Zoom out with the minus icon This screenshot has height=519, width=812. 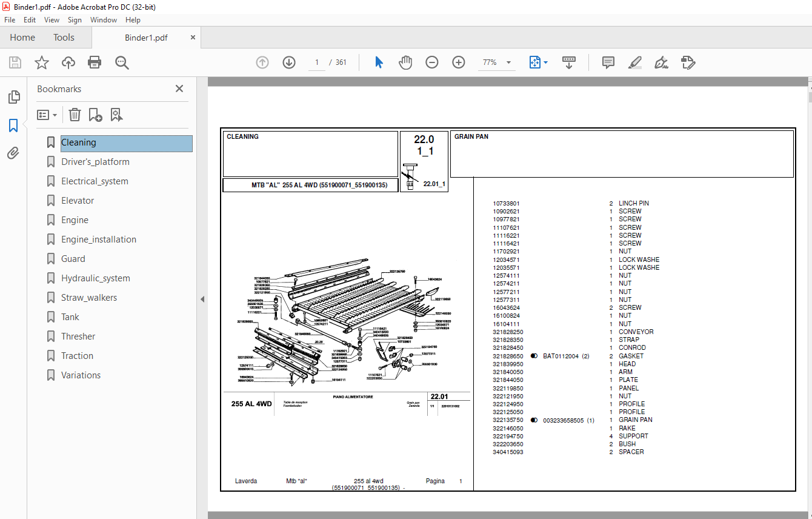point(432,62)
